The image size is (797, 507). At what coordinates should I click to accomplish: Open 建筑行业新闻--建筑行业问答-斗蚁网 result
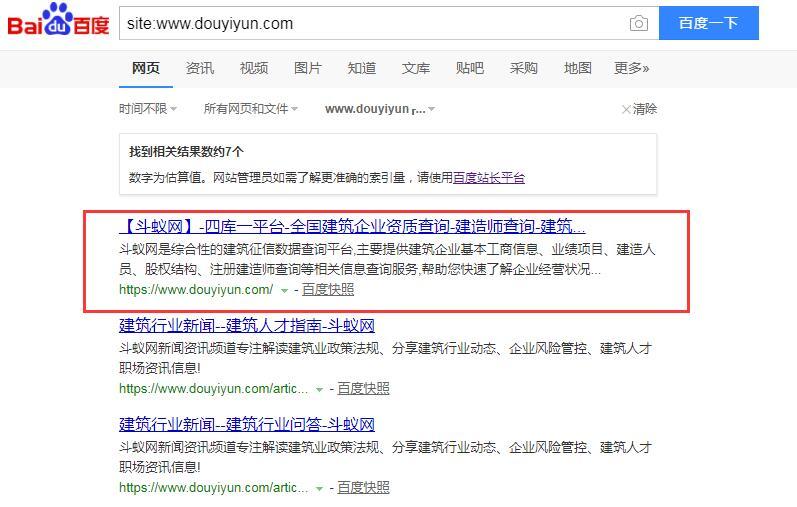click(247, 425)
